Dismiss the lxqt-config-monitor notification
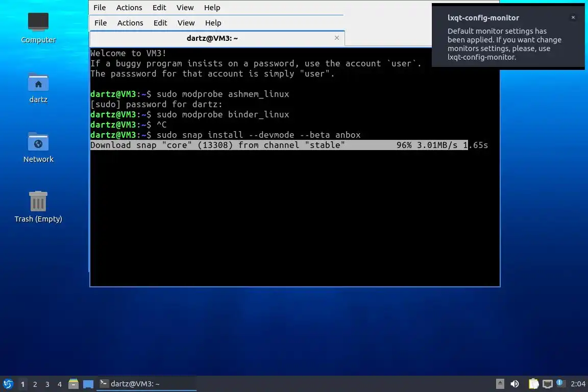This screenshot has height=392, width=588. 573,17
